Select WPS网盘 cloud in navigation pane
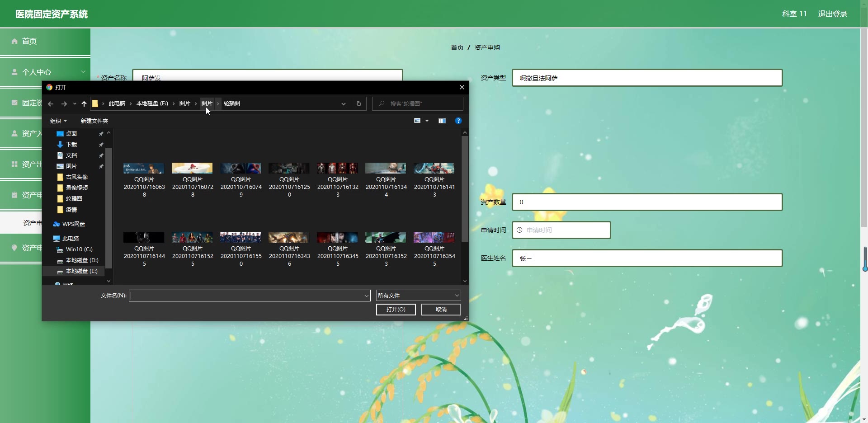This screenshot has height=423, width=868. [x=73, y=224]
